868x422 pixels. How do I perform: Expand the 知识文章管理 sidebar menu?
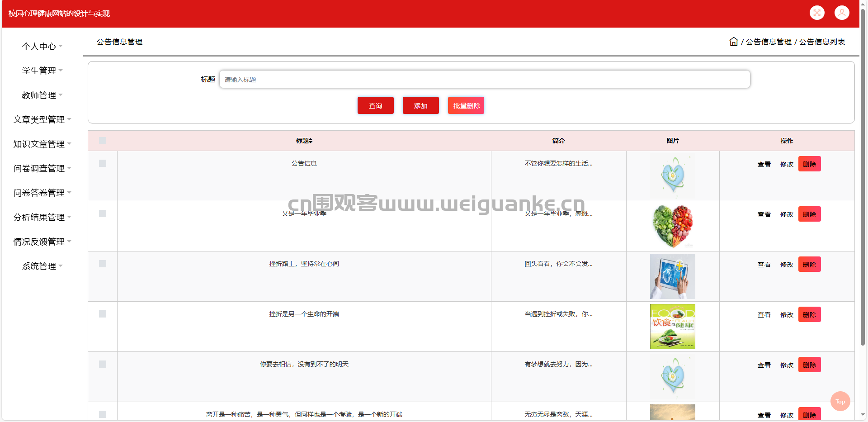coord(42,144)
